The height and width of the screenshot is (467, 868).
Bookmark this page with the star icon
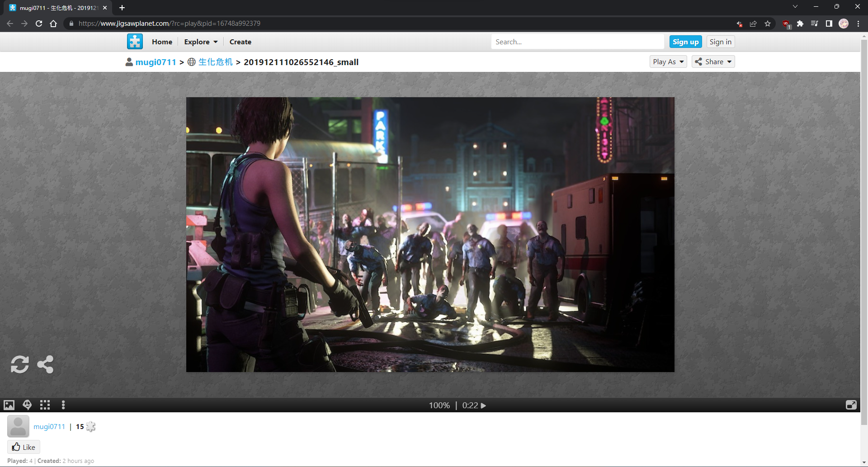tap(768, 24)
